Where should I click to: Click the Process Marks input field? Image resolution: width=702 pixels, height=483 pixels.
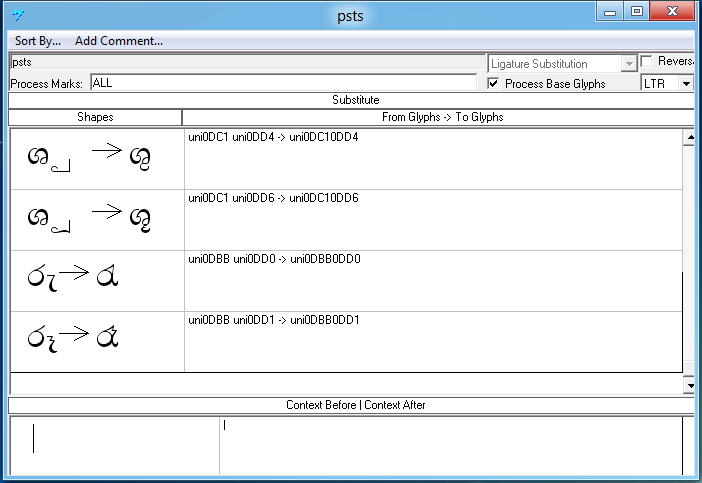[x=283, y=83]
